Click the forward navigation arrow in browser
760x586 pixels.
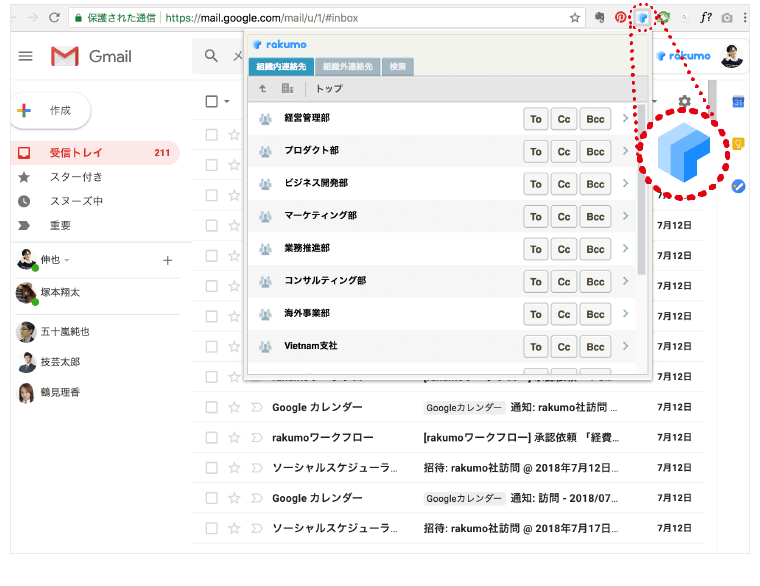tap(33, 18)
